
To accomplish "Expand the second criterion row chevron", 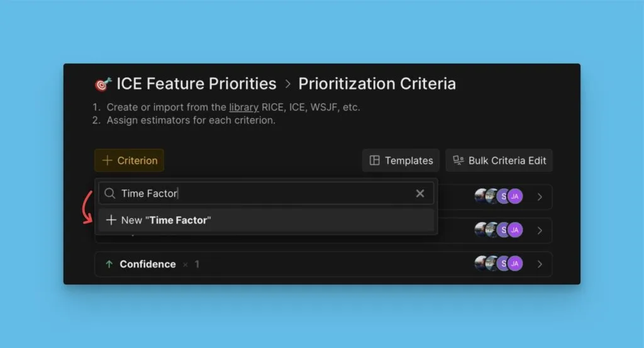I will pos(540,230).
